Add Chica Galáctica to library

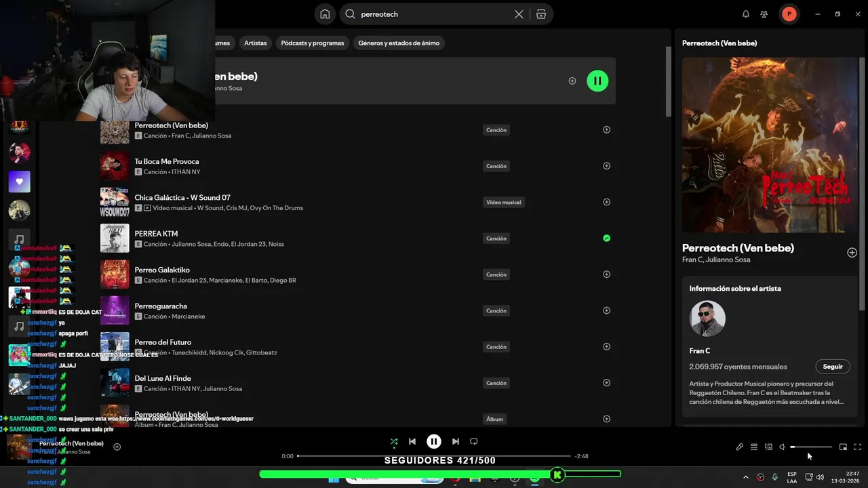(606, 202)
